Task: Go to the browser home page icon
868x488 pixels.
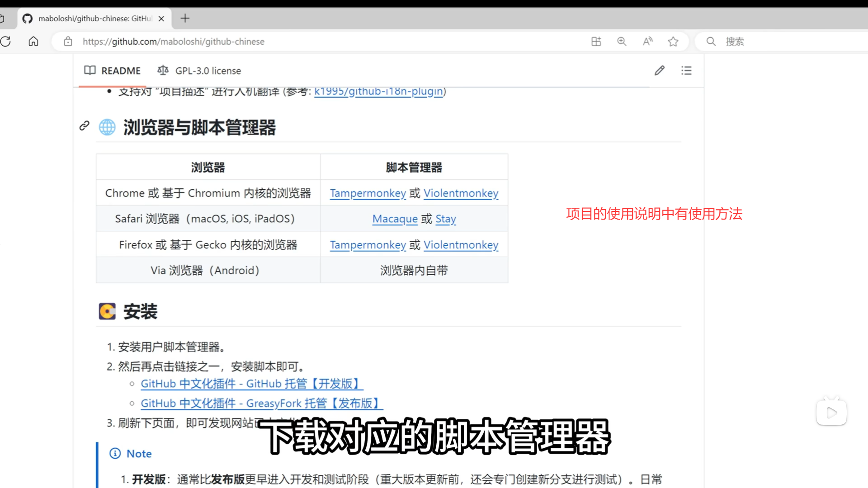Action: (x=33, y=42)
